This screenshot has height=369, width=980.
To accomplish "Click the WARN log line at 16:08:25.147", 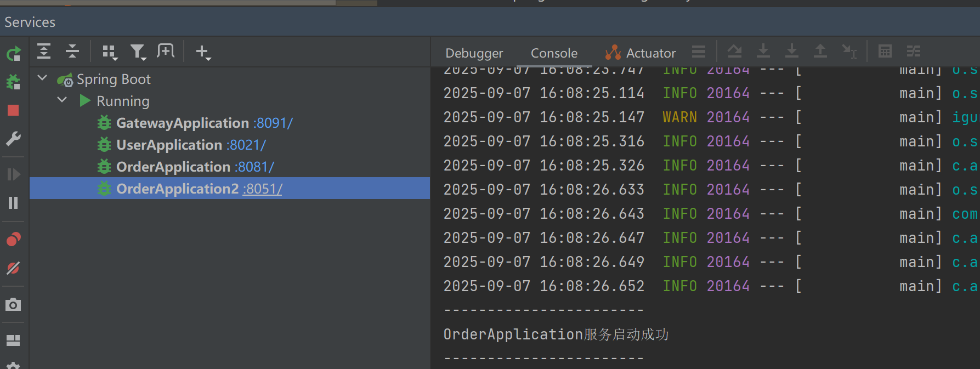I will point(710,117).
